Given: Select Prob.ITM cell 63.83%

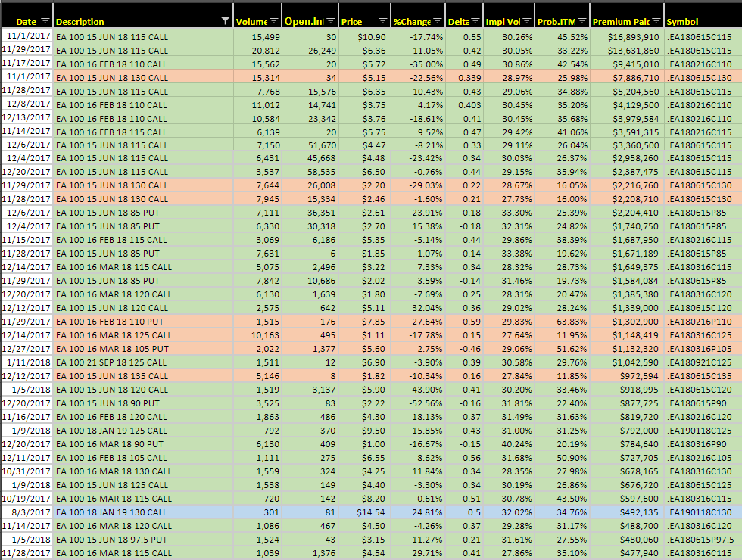Looking at the screenshot, I should point(562,322).
